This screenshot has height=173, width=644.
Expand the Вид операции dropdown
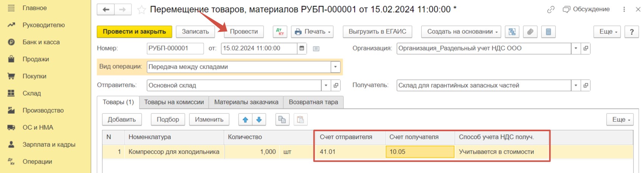tap(336, 67)
